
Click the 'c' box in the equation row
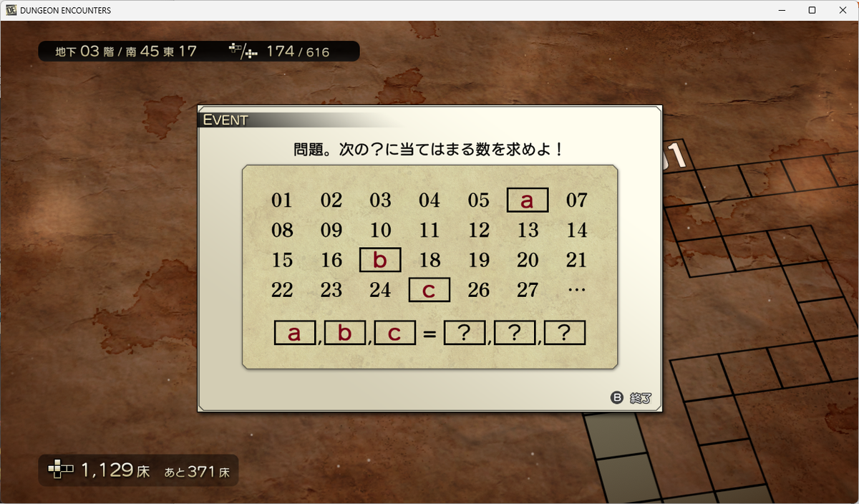coord(395,333)
